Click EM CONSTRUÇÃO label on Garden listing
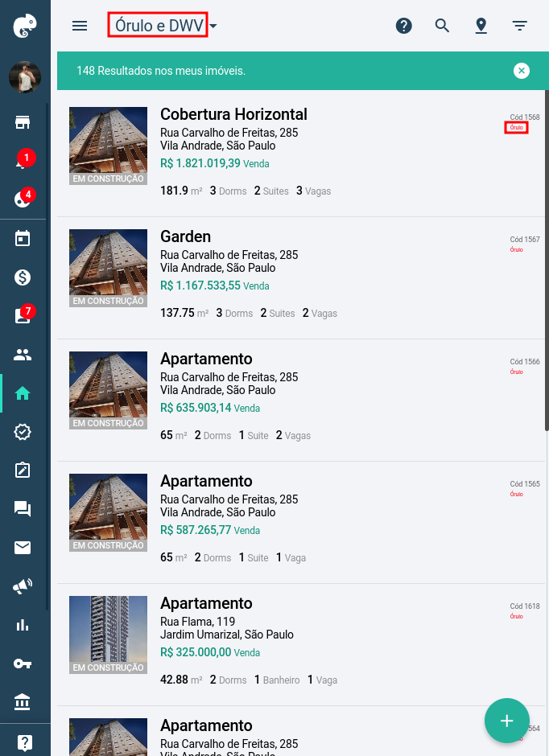The height and width of the screenshot is (756, 549). [x=108, y=301]
